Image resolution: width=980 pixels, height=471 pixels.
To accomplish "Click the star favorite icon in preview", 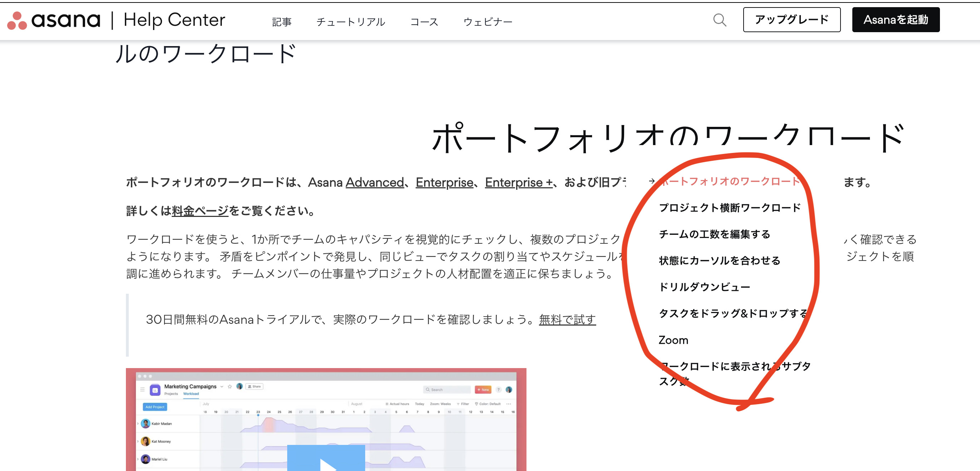I will (230, 386).
